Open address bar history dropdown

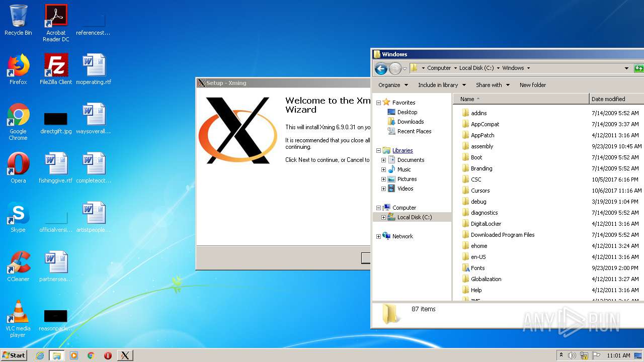tap(626, 68)
